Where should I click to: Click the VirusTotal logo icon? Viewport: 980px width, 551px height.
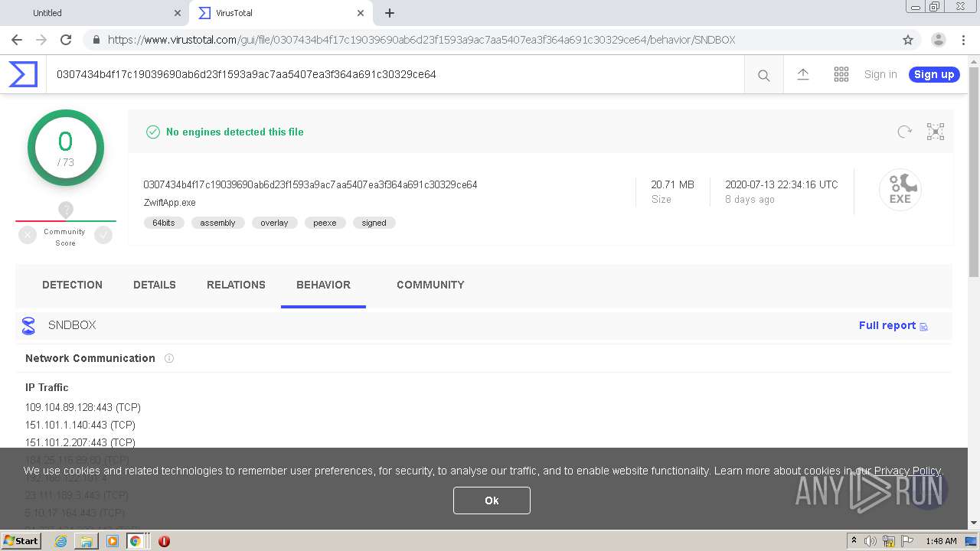coord(23,74)
